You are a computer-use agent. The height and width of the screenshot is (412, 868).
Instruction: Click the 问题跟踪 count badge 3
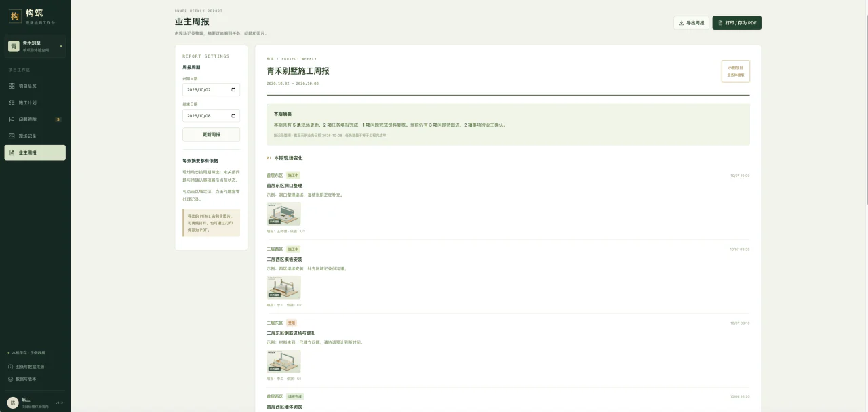(x=58, y=119)
